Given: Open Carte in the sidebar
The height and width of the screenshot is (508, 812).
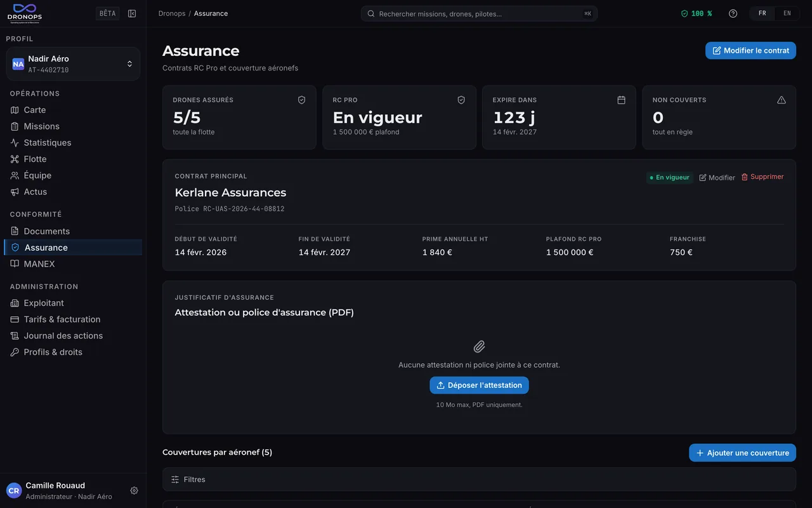Looking at the screenshot, I should click(x=73, y=110).
